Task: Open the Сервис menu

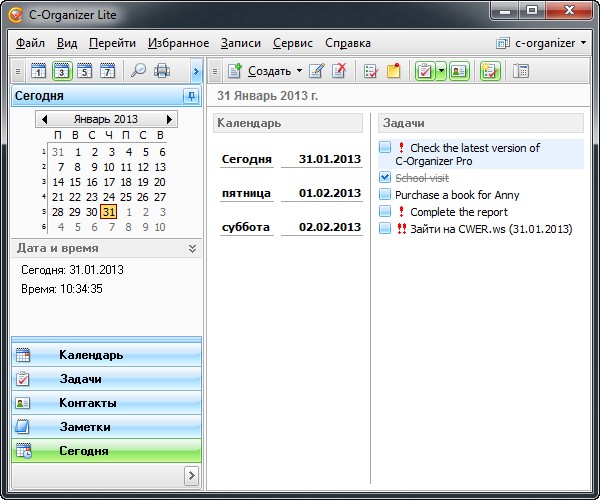Action: [x=292, y=43]
